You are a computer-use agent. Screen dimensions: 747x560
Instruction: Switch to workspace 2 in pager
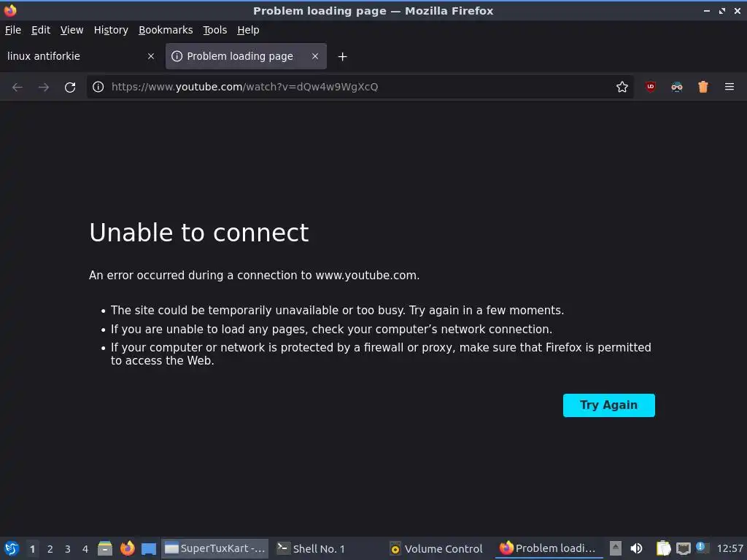50,549
